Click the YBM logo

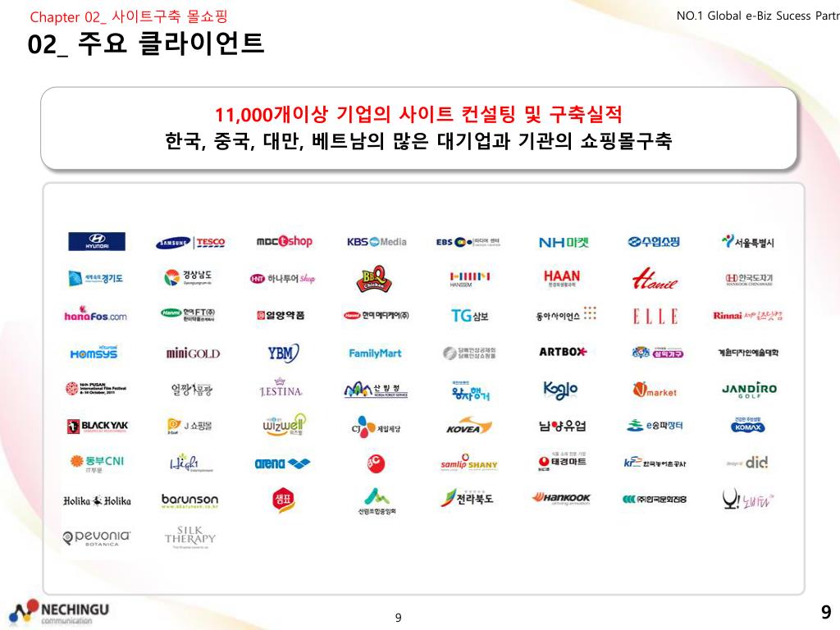[x=283, y=353]
